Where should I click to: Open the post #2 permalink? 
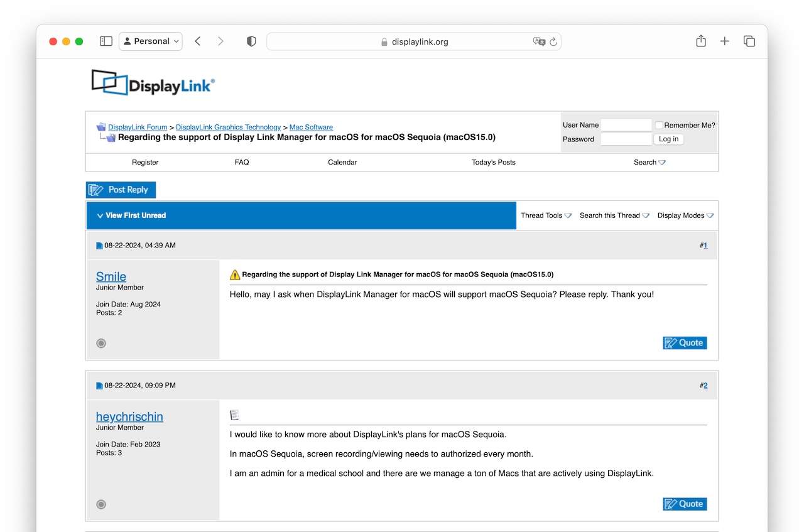705,386
